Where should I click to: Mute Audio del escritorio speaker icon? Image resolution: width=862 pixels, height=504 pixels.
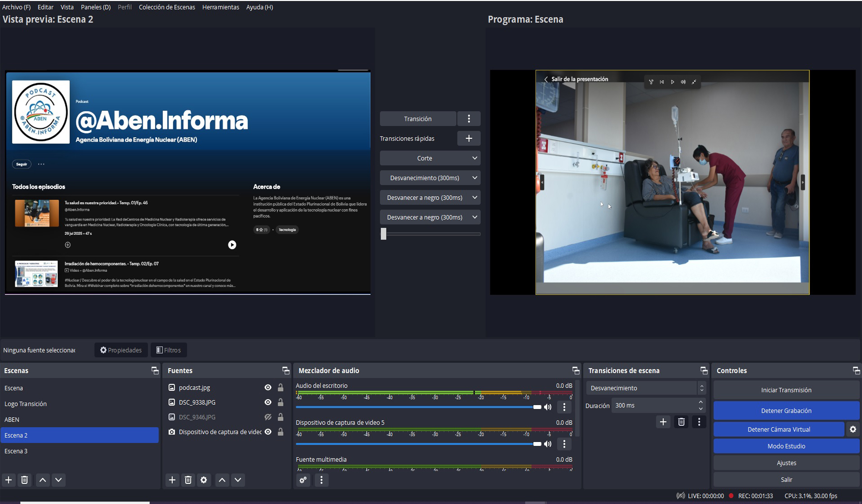[547, 407]
